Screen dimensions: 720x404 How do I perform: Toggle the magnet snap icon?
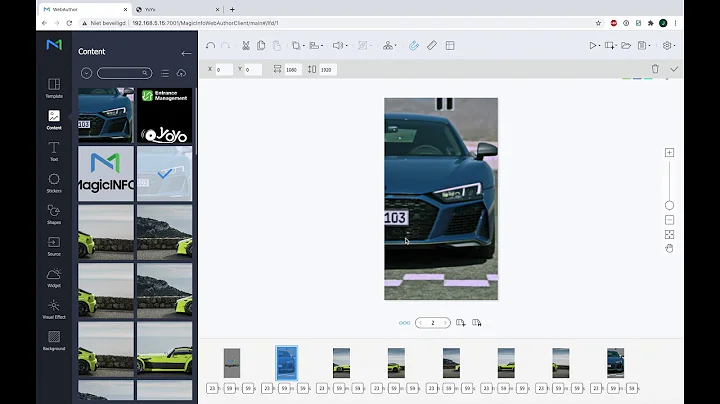tap(414, 45)
